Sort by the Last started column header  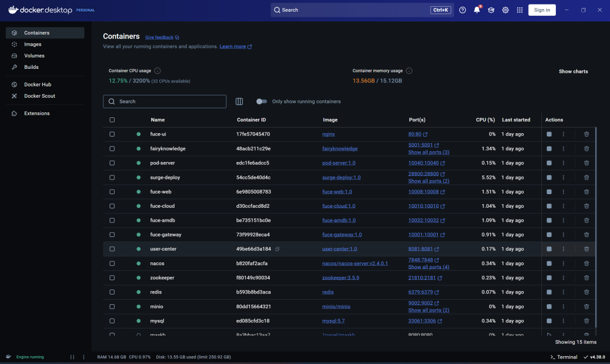516,120
